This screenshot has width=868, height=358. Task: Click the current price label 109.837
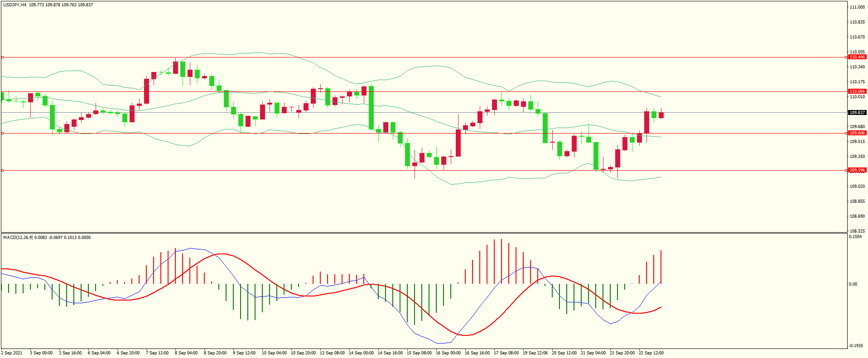(857, 112)
